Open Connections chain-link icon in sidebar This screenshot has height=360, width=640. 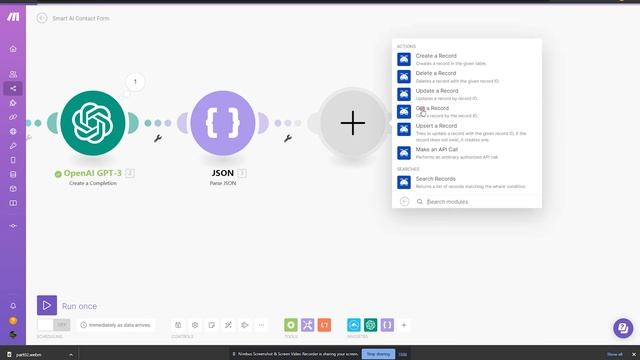coord(13,117)
